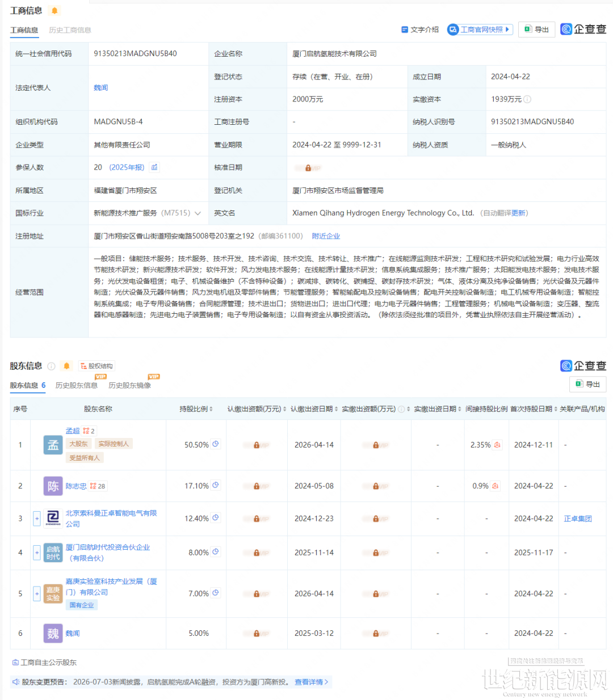This screenshot has width=613, height=700.
Task: Expand 厦门启航时代投资合伙企业 shareholder row
Action: [x=37, y=552]
